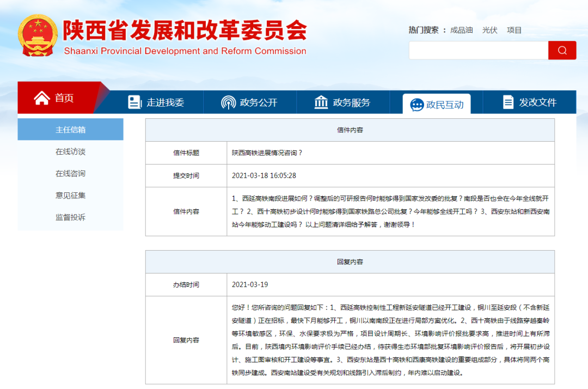Click the 信件内容 table header

(x=350, y=130)
